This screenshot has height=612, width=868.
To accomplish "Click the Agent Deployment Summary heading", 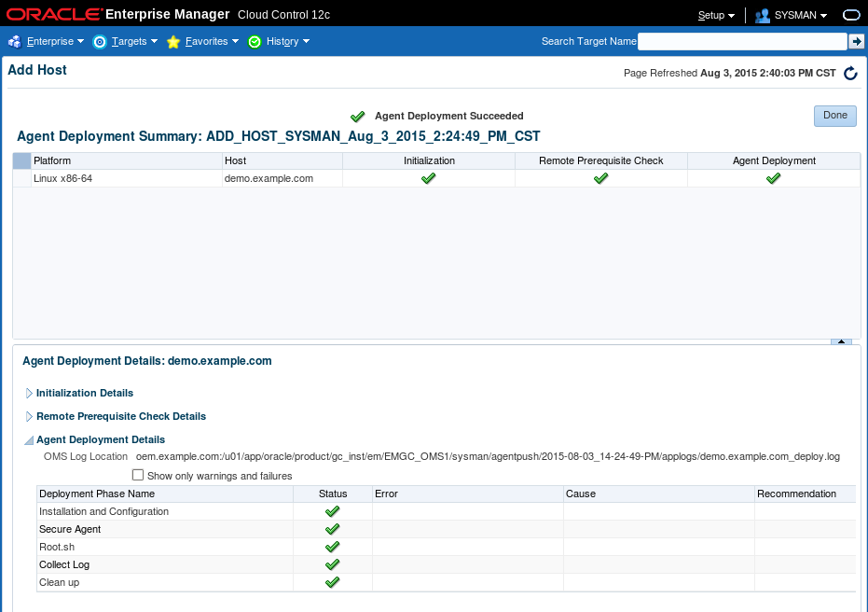I will 279,136.
